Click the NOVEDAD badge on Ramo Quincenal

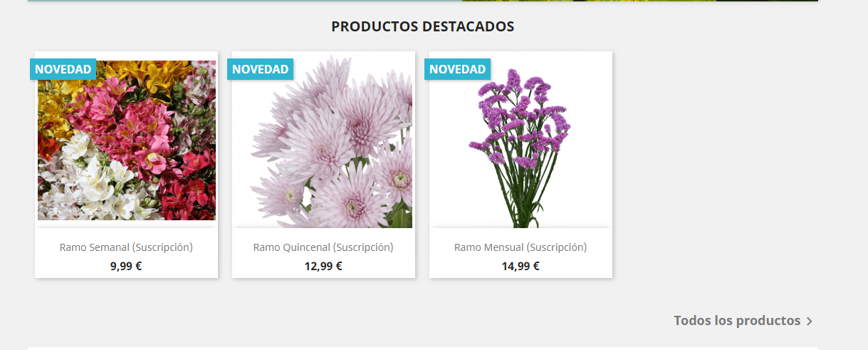click(x=261, y=69)
